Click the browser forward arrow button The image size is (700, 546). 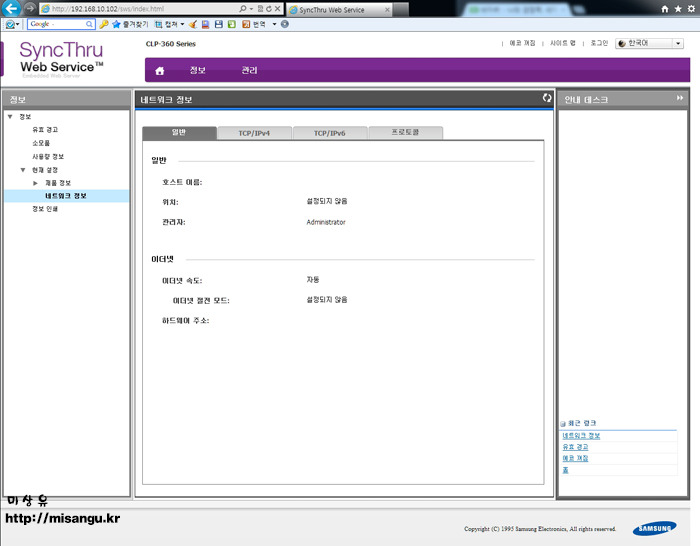click(x=29, y=8)
